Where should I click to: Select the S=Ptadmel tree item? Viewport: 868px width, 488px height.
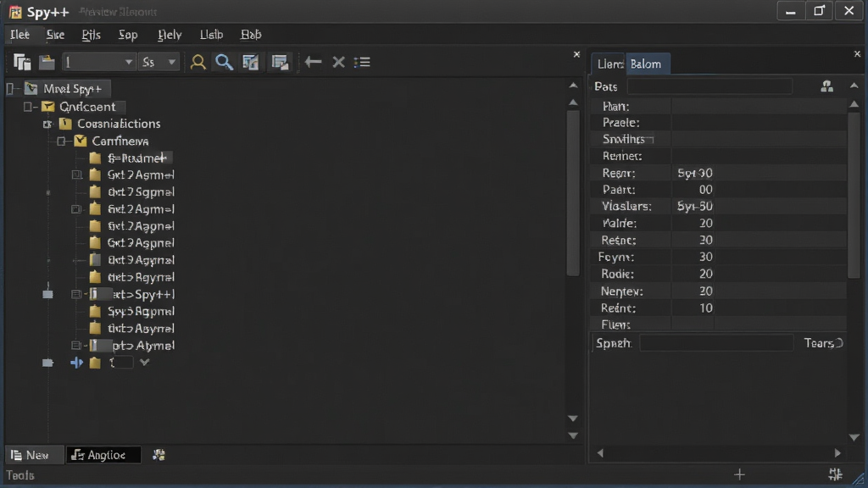[137, 158]
